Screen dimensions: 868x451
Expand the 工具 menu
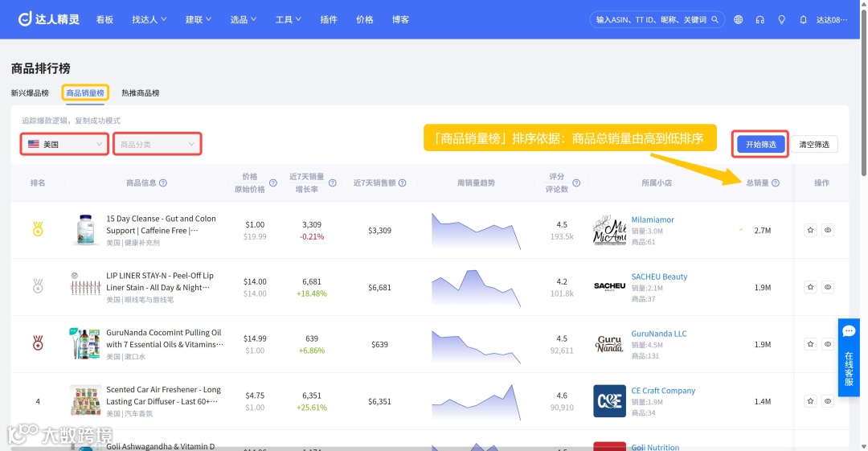pos(288,19)
